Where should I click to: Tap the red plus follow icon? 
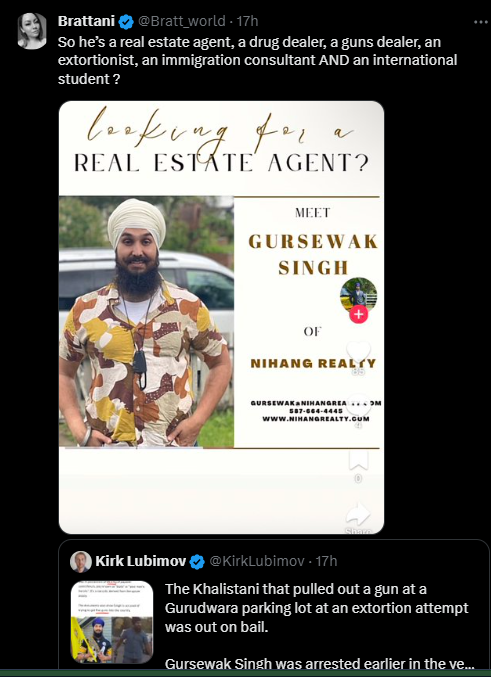click(358, 314)
